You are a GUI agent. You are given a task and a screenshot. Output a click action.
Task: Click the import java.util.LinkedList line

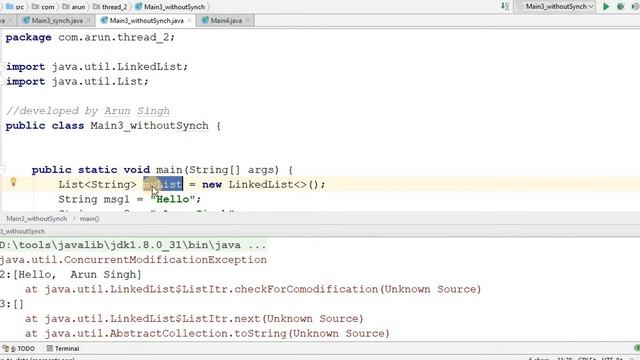pyautogui.click(x=97, y=67)
